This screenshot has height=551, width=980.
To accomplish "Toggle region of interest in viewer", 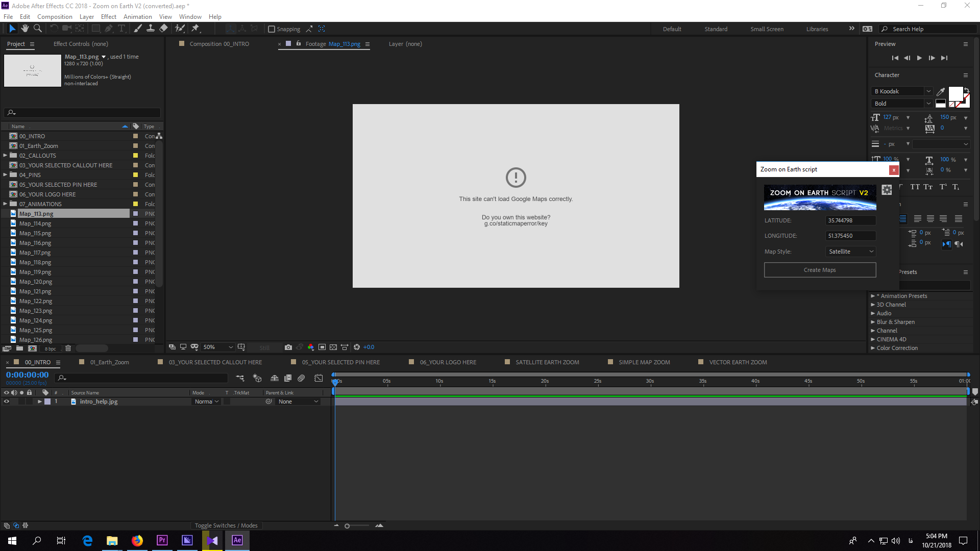I will [322, 347].
